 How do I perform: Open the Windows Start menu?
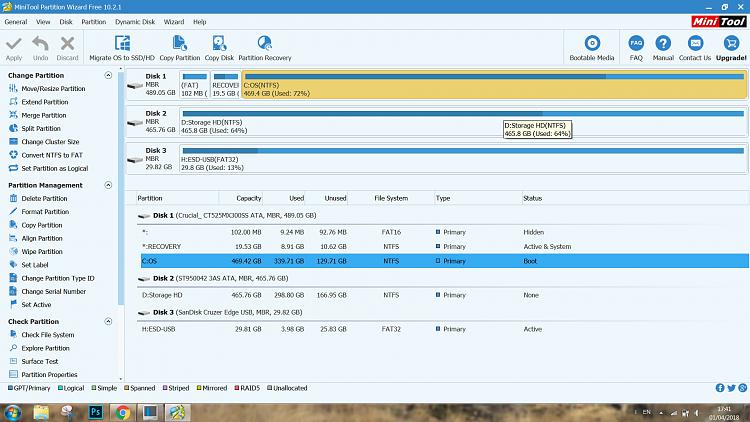tap(12, 412)
